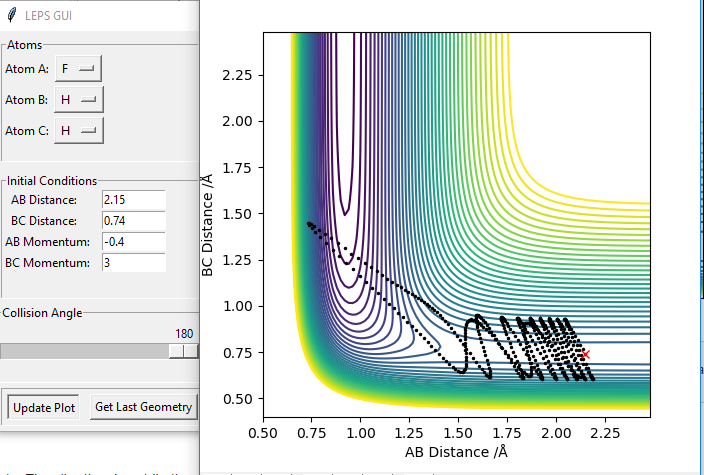704x475 pixels.
Task: Click the 'Atoms' group label
Action: pos(24,45)
